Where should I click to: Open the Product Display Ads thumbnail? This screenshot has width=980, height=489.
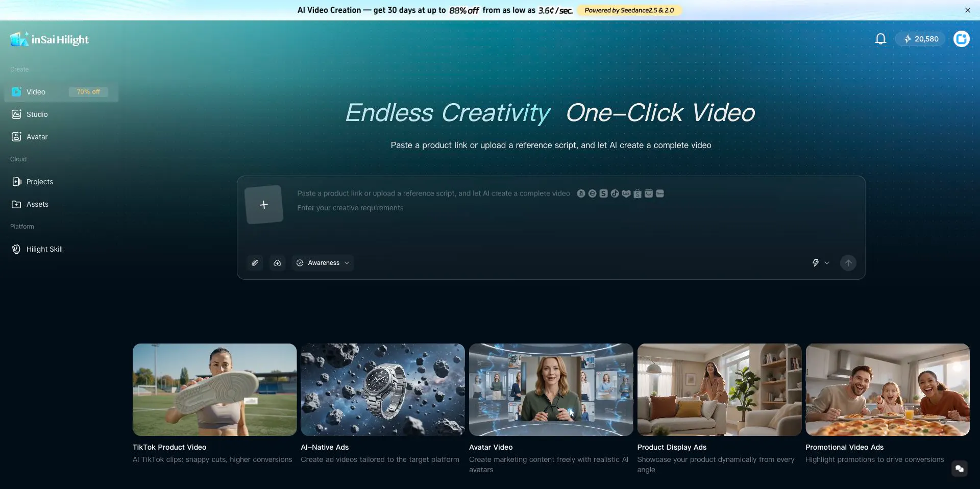tap(719, 389)
